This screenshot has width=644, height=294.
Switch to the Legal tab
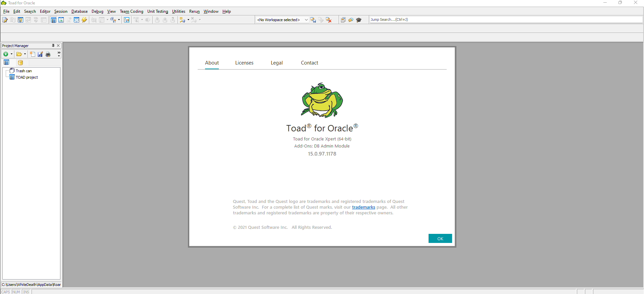coord(277,63)
